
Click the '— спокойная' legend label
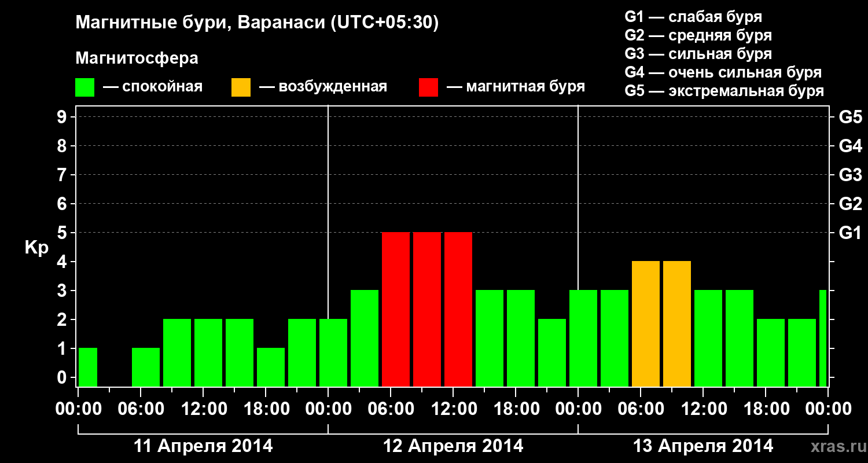click(x=153, y=87)
